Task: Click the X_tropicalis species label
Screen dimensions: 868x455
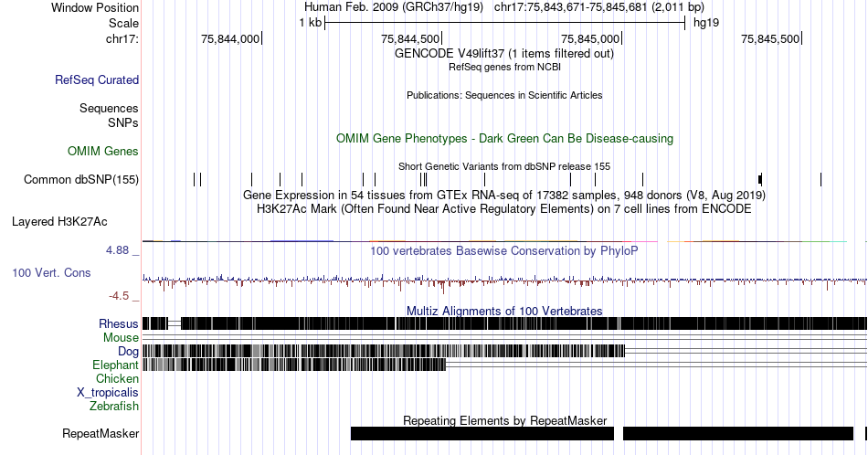Action: point(108,393)
